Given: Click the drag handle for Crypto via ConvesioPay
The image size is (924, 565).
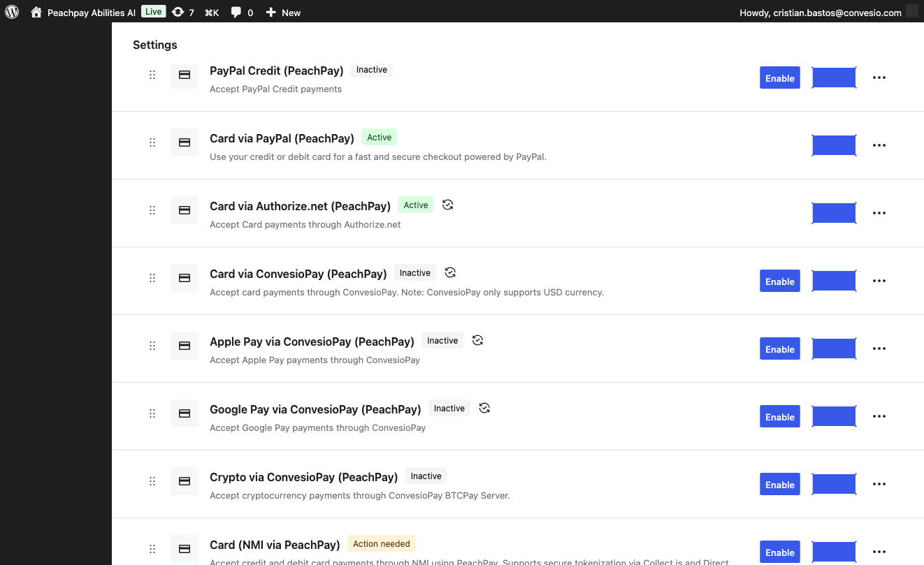Looking at the screenshot, I should (152, 481).
